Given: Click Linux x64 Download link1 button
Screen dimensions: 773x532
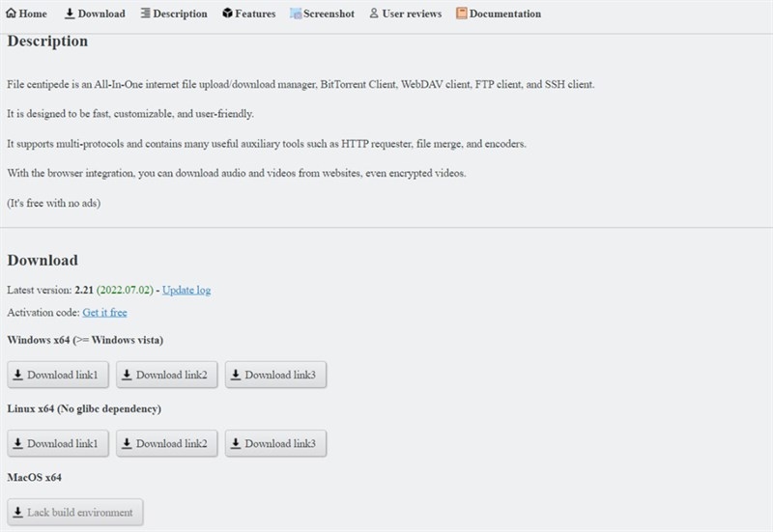Looking at the screenshot, I should coord(58,443).
